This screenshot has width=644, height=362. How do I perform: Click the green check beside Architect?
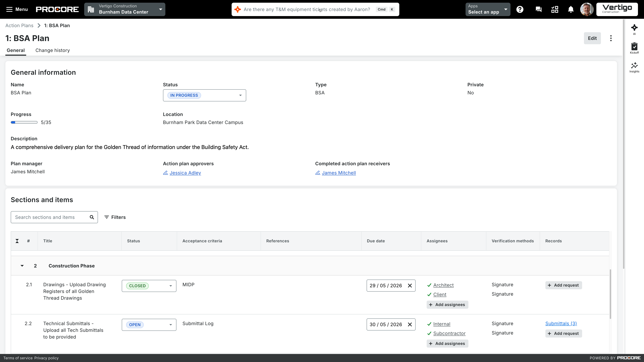[x=429, y=285]
